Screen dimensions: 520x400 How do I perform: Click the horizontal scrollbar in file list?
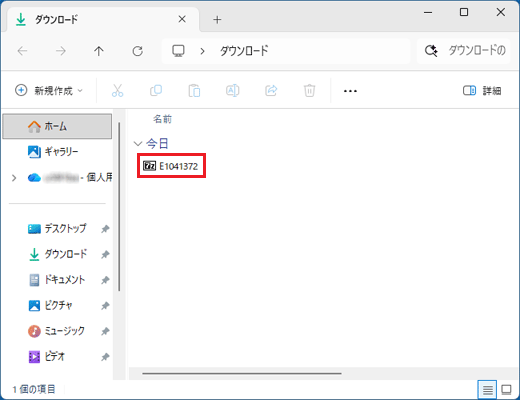pos(242,373)
